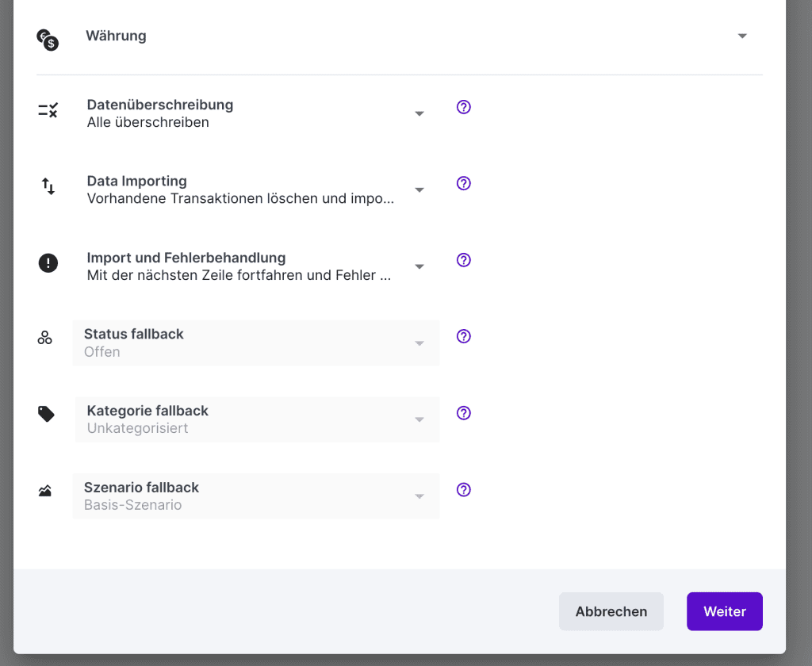Image resolution: width=812 pixels, height=666 pixels.
Task: Click the exclamation icon for Import und Fehlerbehandlung
Action: click(48, 263)
